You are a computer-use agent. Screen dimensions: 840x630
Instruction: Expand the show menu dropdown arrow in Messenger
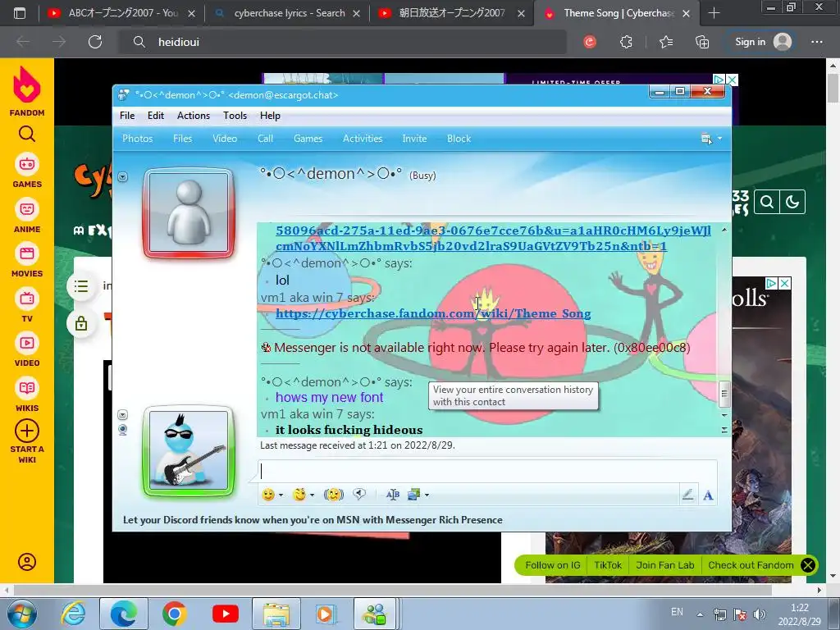(x=719, y=138)
